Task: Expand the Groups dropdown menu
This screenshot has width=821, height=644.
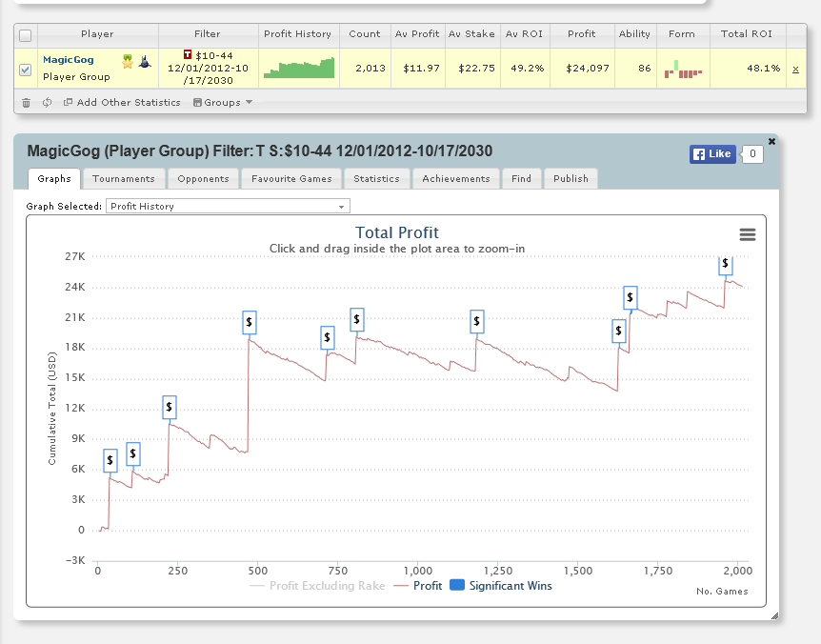Action: click(x=223, y=103)
